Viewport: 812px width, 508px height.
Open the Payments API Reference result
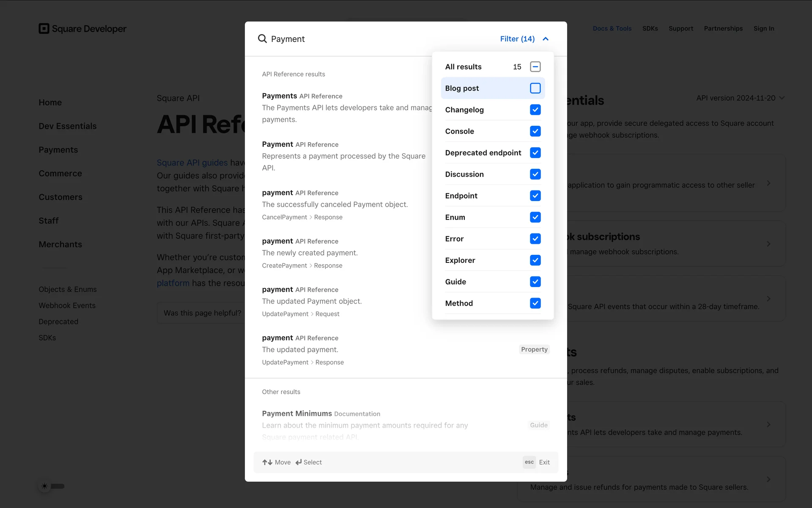(280, 96)
